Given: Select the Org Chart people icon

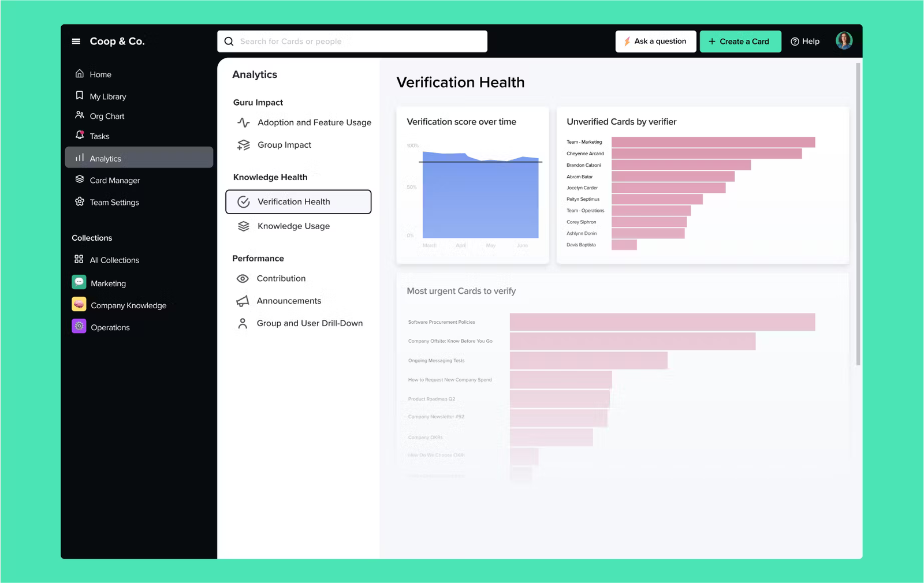Looking at the screenshot, I should pyautogui.click(x=80, y=115).
